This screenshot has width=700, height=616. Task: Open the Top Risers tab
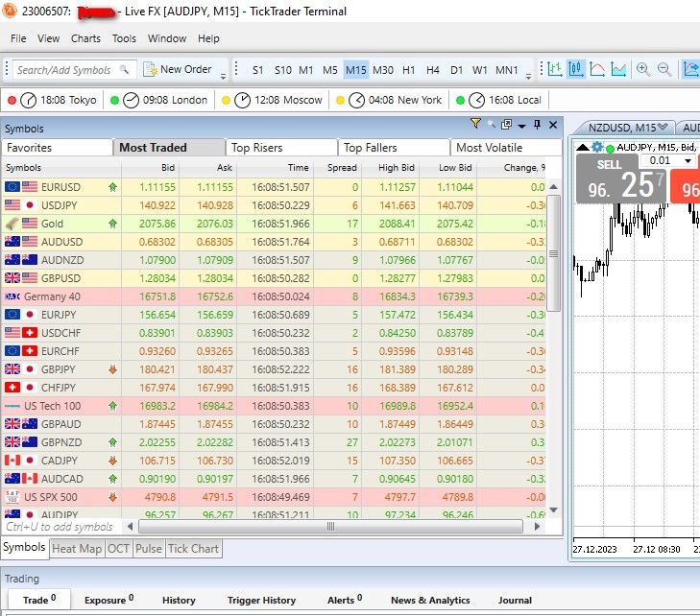coord(281,148)
